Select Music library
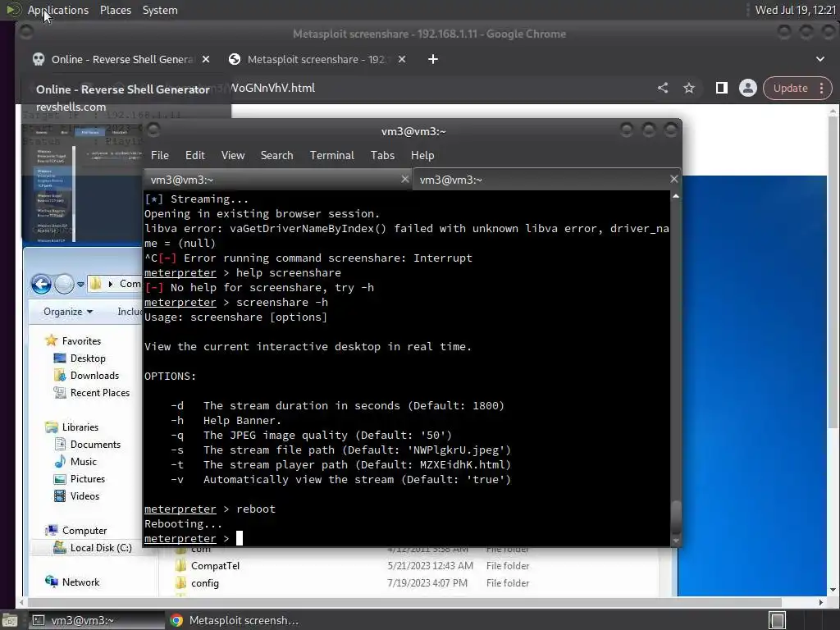Screen dimensions: 840x630 pos(75,462)
